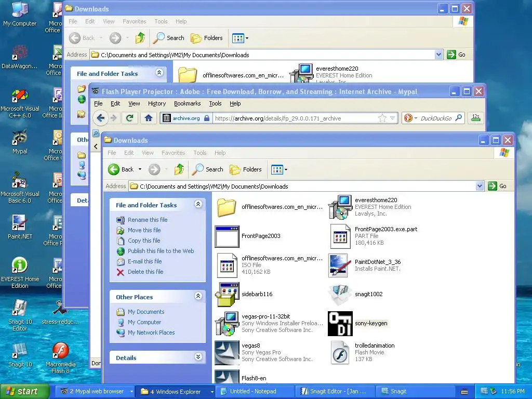Open Favorites menu in front Downloads window
The image size is (532, 399).
pos(174,153)
